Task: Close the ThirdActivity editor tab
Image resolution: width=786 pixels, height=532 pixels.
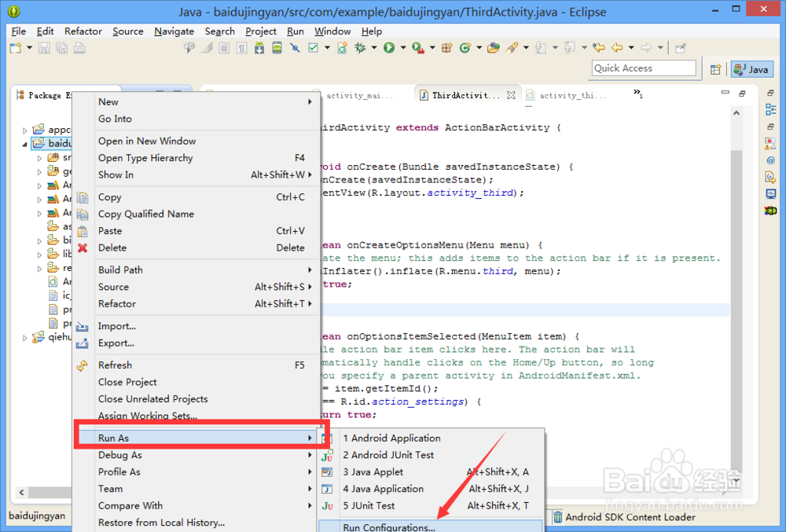Action: (x=511, y=95)
